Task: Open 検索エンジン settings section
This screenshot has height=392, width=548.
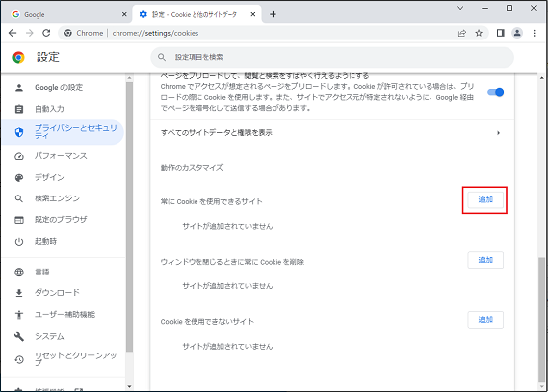Action: click(x=63, y=198)
